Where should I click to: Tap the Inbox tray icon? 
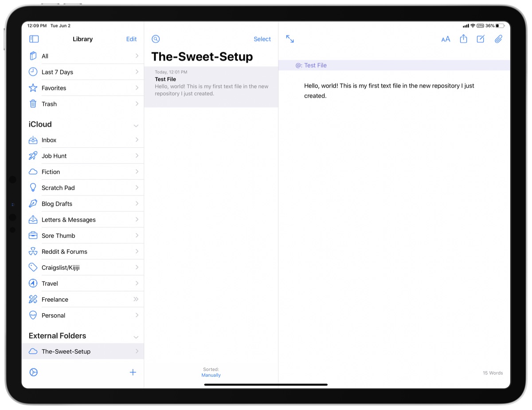(x=33, y=140)
